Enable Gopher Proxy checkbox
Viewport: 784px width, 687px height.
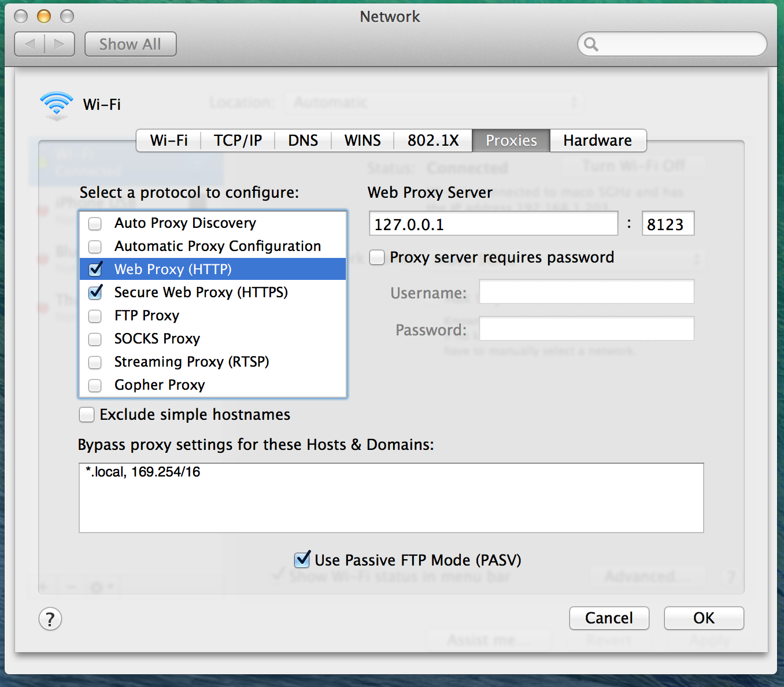(95, 386)
